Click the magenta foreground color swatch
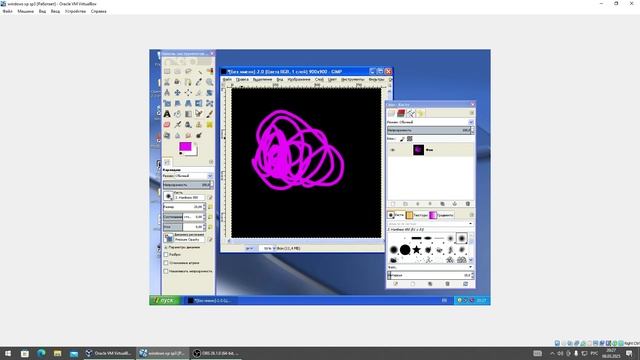Viewport: 640px width, 360px height. click(x=184, y=146)
